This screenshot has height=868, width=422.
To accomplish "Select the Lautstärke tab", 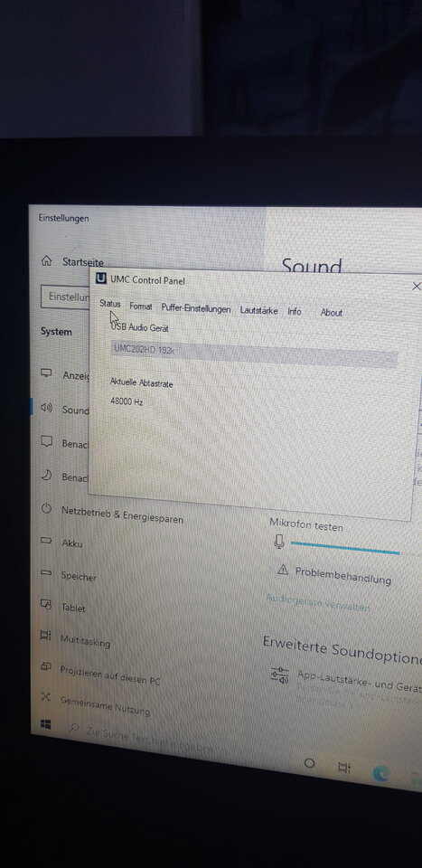I will (258, 310).
